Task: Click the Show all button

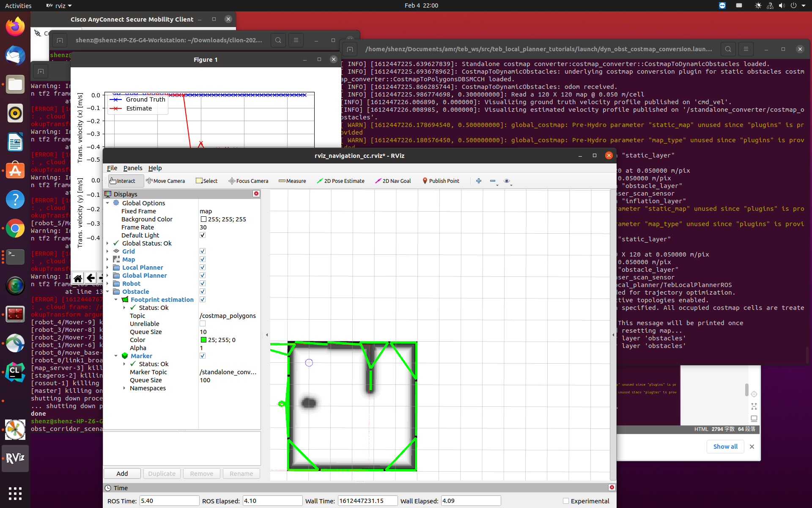Action: click(x=725, y=447)
